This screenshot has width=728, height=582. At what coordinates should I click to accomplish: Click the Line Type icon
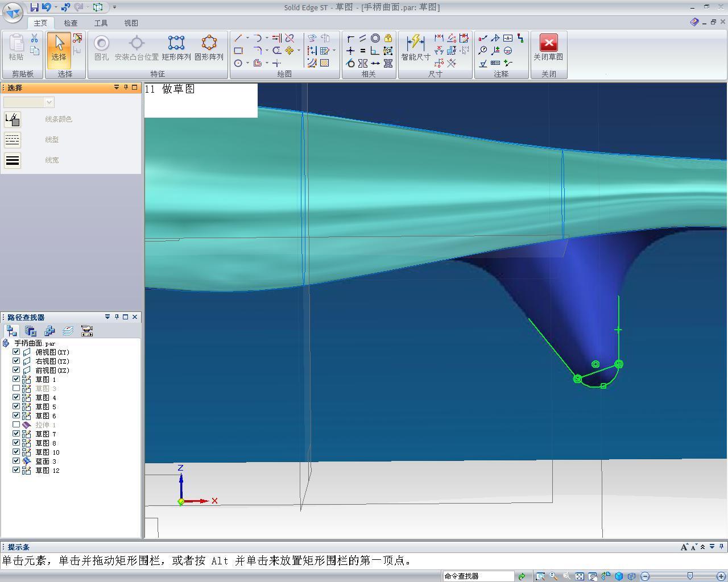[13, 140]
